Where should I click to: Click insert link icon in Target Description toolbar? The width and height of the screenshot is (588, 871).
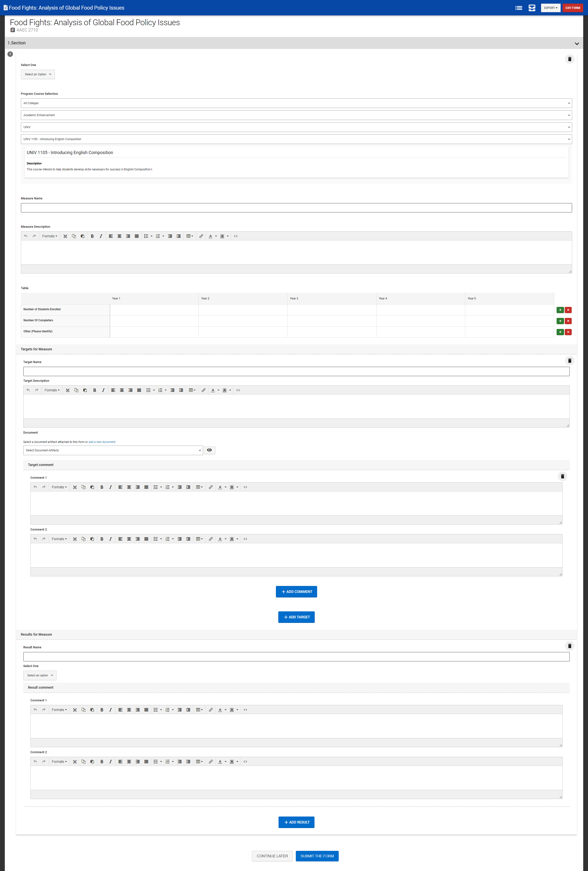[203, 390]
